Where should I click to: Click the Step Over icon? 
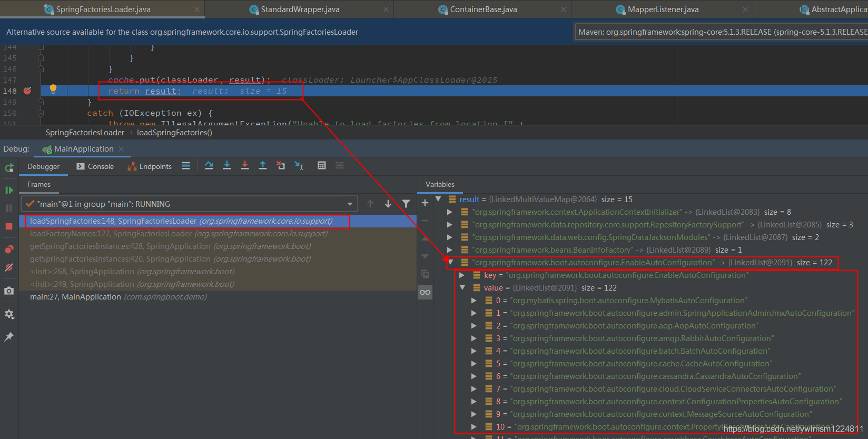point(209,166)
